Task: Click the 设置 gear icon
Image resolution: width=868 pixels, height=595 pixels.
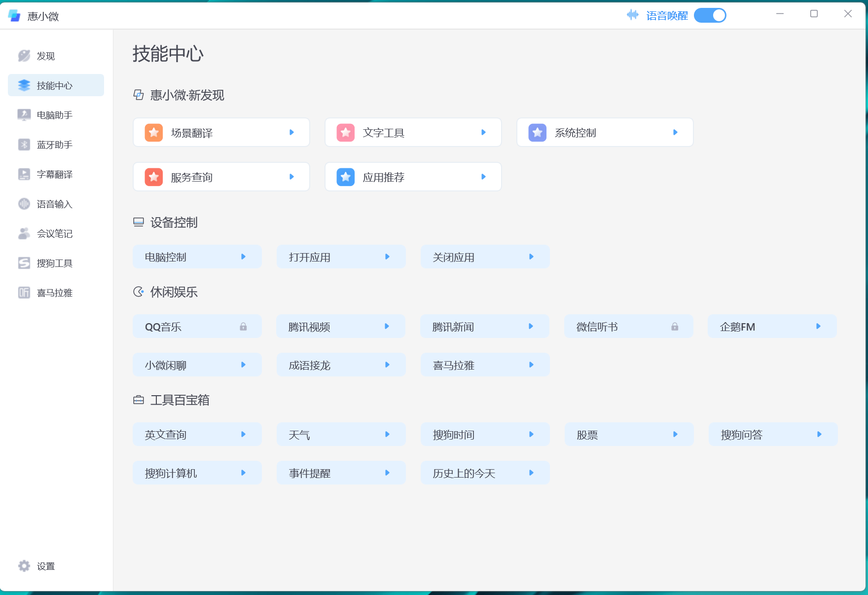Action: (24, 566)
